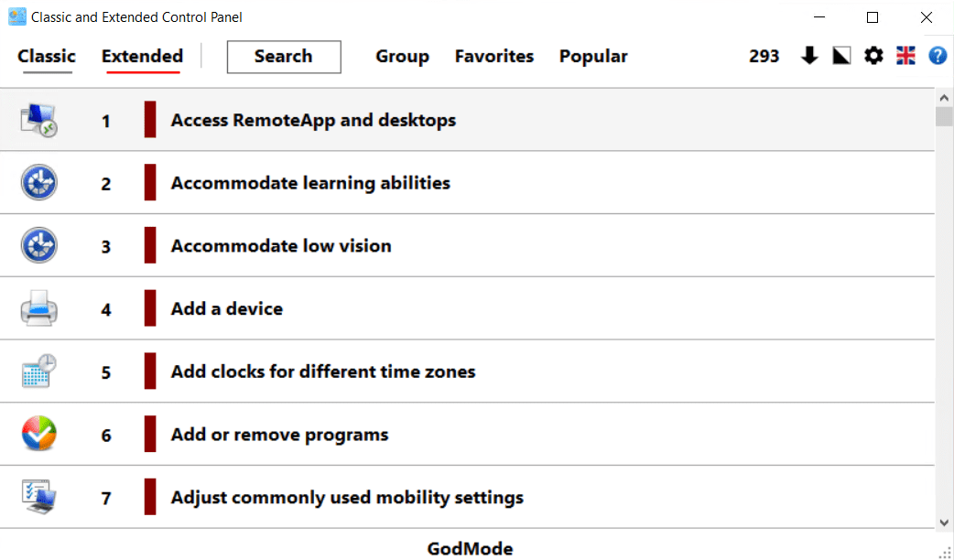Viewport: 954px width, 560px height.
Task: Open Accommodate low vision entry
Action: pos(281,246)
